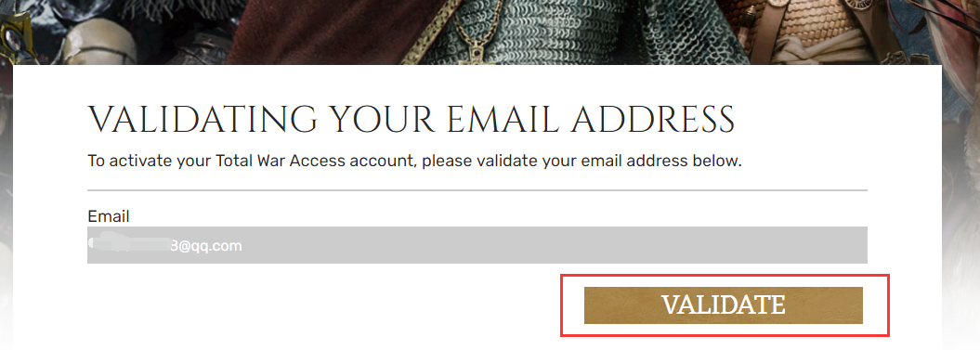The width and height of the screenshot is (980, 350).
Task: Select the 'Validating Your Email Address' heading
Action: click(411, 120)
